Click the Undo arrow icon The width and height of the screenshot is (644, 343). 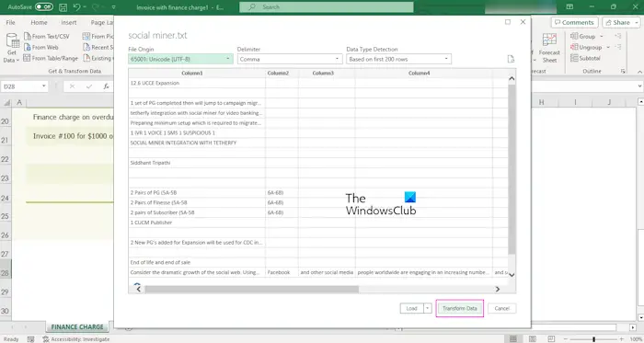(x=76, y=7)
